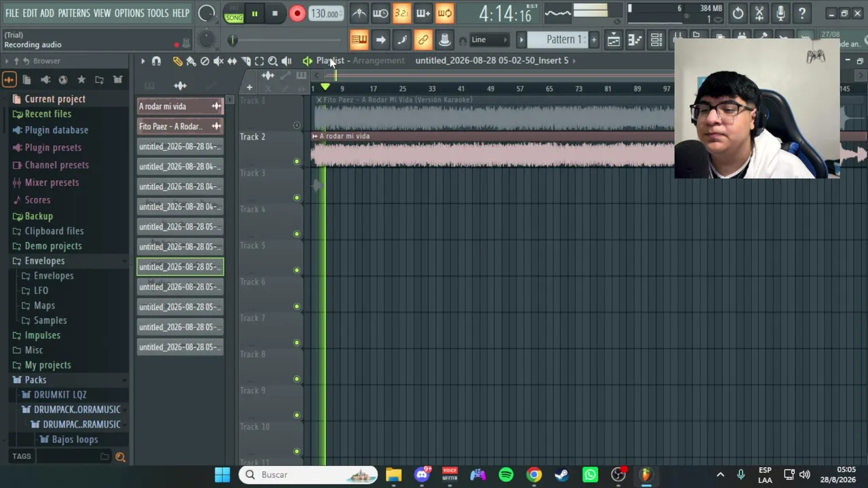Open the Windows Start menu

coord(222,474)
